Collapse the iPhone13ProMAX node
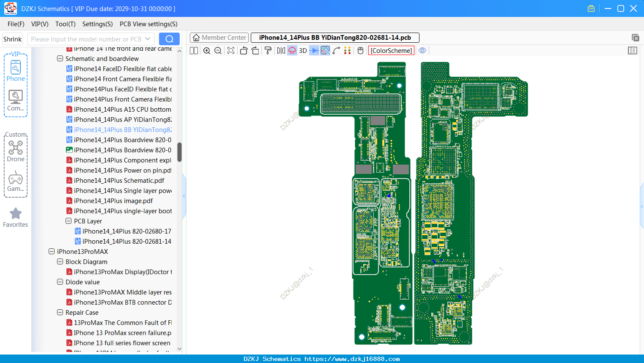This screenshot has height=363, width=644. tap(52, 252)
